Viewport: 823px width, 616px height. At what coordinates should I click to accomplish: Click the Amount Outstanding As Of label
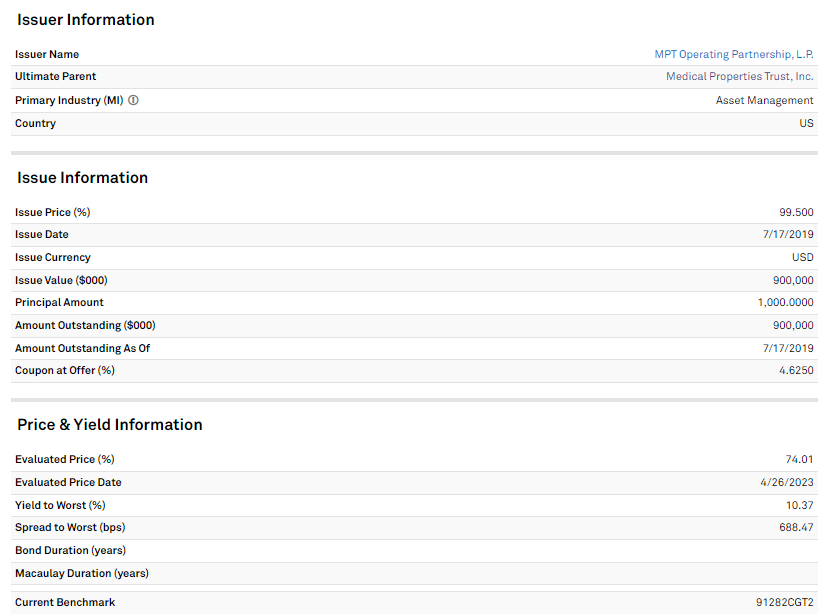click(82, 348)
